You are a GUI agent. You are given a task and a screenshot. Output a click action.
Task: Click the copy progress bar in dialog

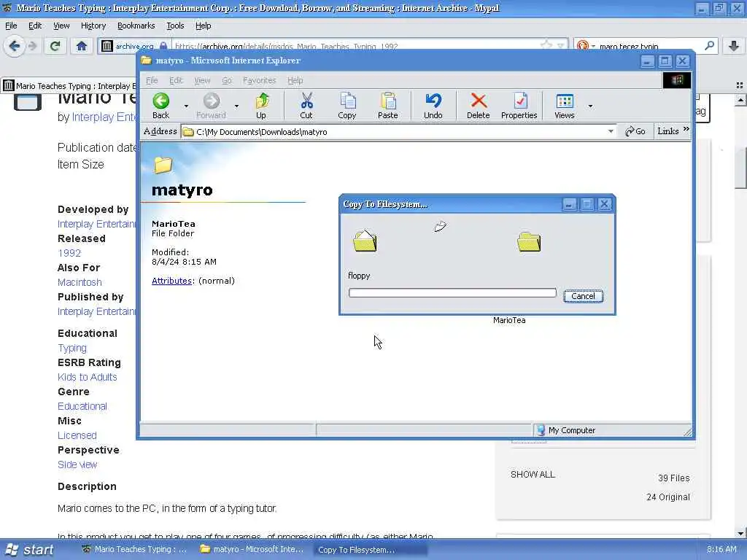452,292
